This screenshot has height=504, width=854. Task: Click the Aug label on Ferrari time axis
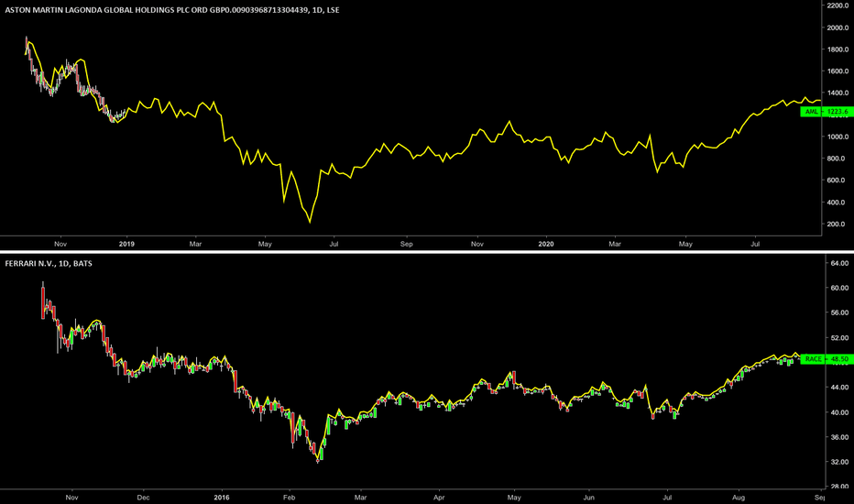click(738, 498)
